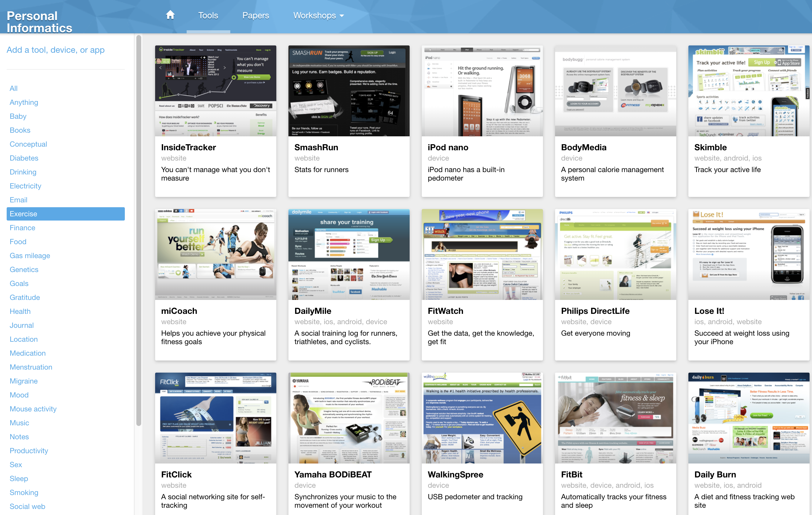Select the highlighted Exercise category
The height and width of the screenshot is (515, 812).
click(66, 214)
